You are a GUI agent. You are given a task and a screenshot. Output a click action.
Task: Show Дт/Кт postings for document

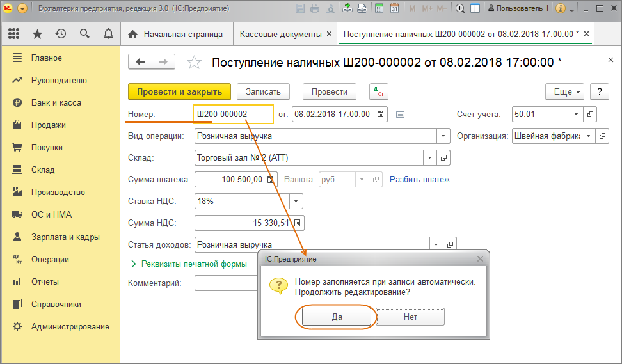click(379, 92)
